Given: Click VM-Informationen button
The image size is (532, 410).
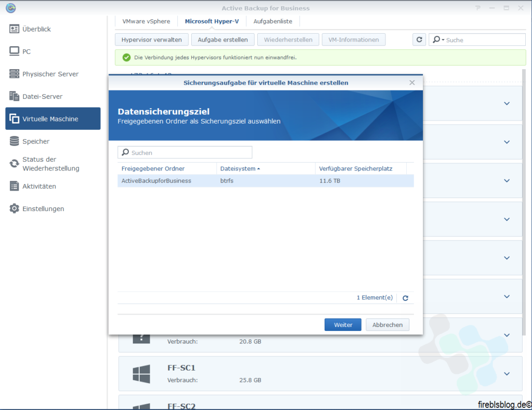Looking at the screenshot, I should (x=353, y=39).
